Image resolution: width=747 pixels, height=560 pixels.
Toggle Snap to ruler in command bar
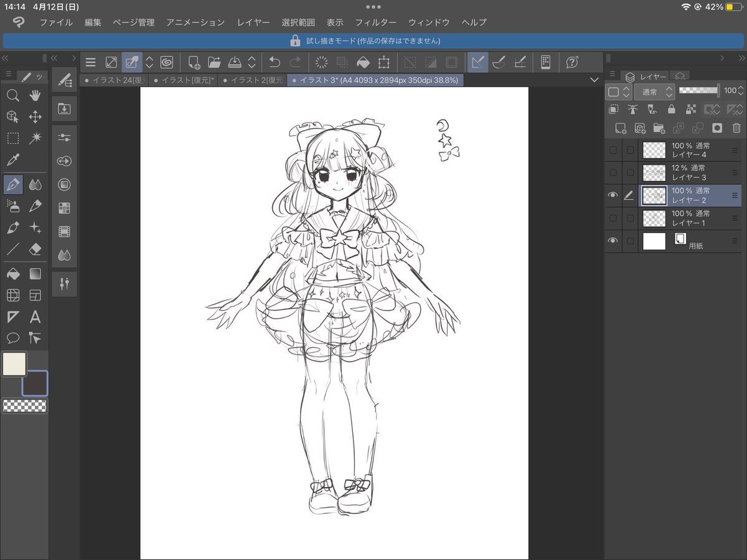[x=477, y=62]
